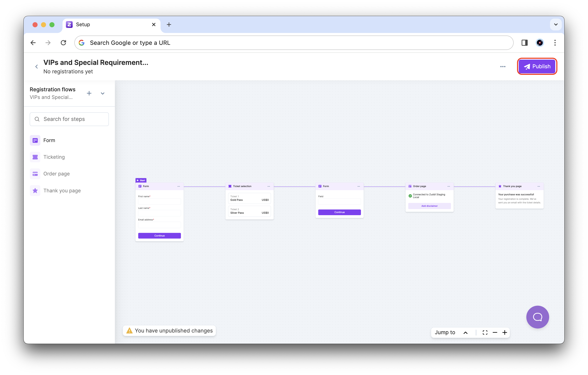The width and height of the screenshot is (588, 375).
Task: Open options menu on the Order page card
Action: tap(449, 186)
